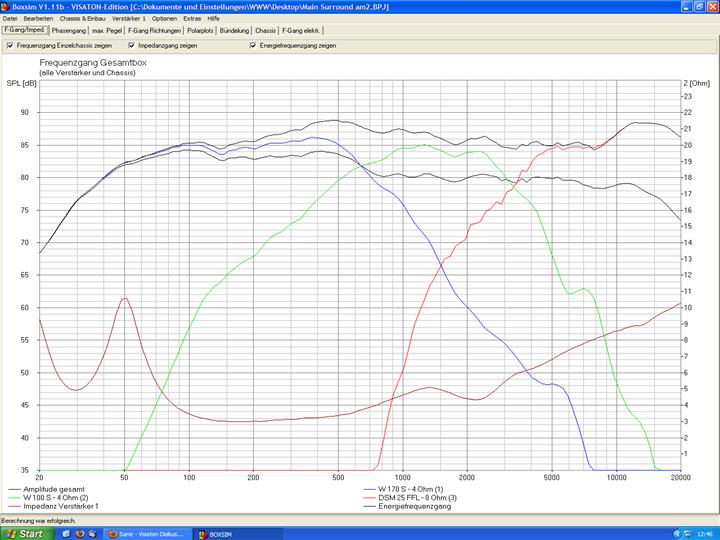
Task: Show the F-Gang elektr. tab
Action: [x=304, y=31]
